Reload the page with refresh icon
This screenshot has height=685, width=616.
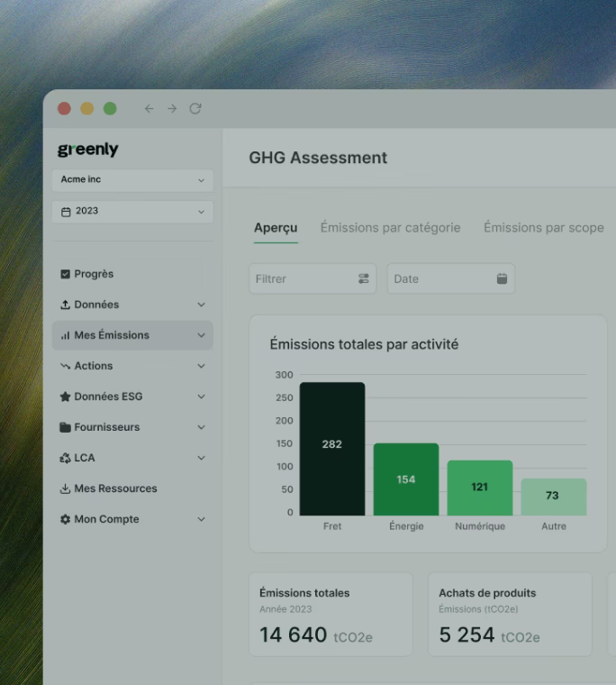pos(195,108)
